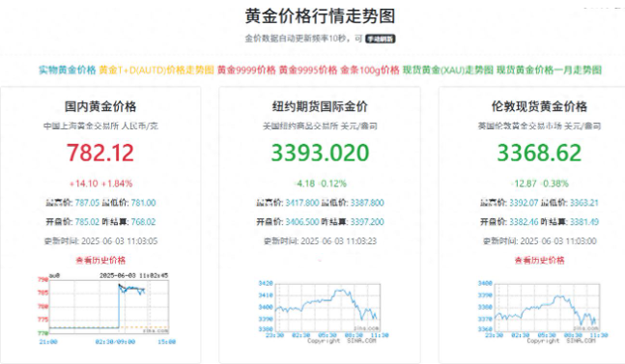Click domestic lowest price 781.00
The width and height of the screenshot is (625, 364).
point(144,203)
